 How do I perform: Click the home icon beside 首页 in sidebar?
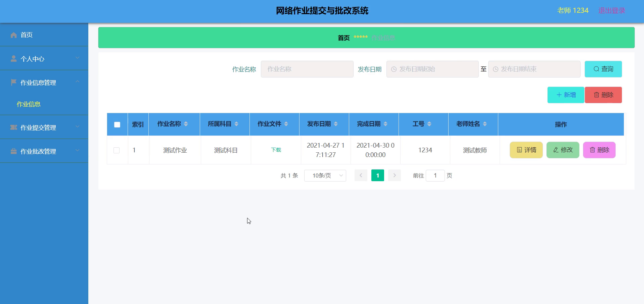pyautogui.click(x=13, y=35)
